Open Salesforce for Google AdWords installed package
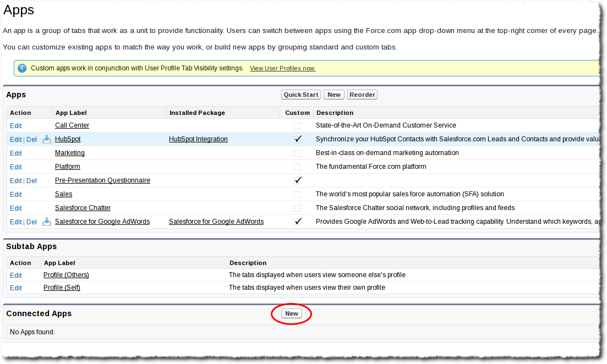This screenshot has height=364, width=607. (216, 222)
